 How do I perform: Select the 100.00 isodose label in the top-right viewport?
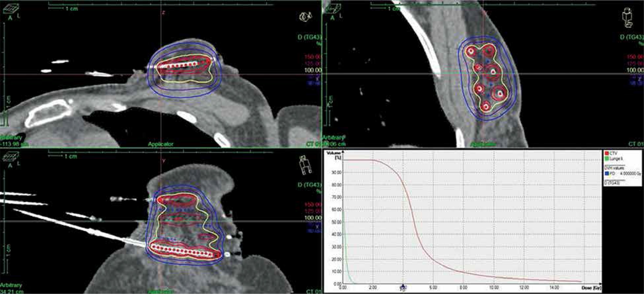click(635, 70)
